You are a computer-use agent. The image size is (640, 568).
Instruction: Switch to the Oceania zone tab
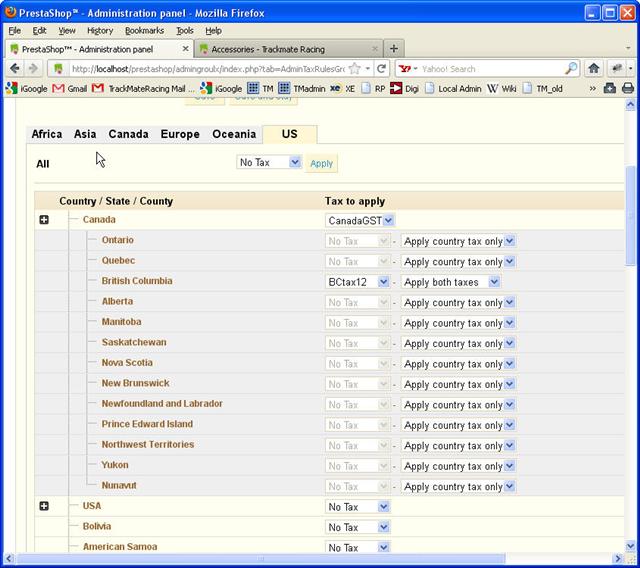click(234, 134)
